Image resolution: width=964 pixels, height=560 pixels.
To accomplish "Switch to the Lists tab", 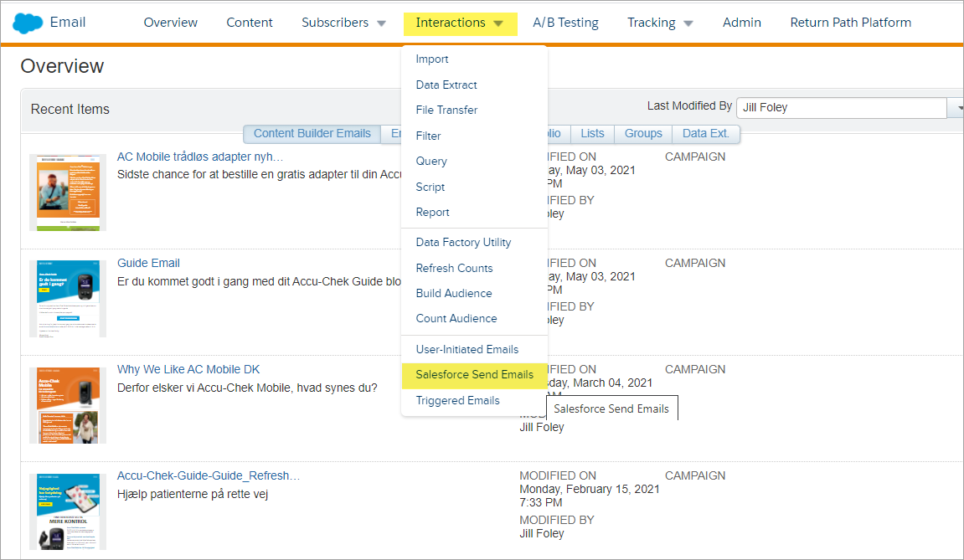I will coord(592,133).
